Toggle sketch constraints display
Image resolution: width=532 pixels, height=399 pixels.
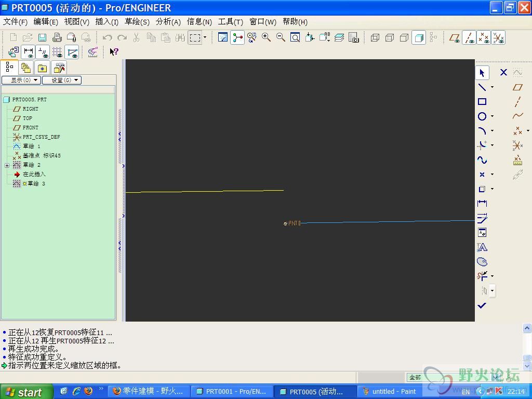tap(43, 52)
